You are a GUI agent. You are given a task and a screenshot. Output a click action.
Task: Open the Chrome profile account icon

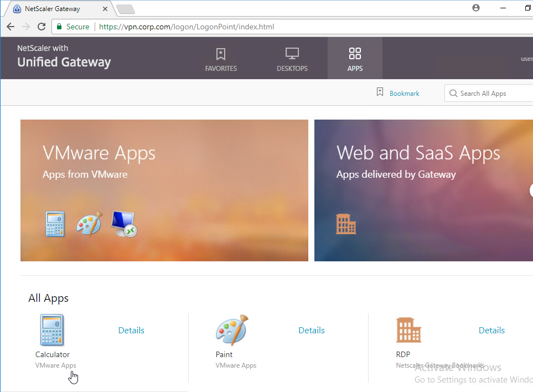click(476, 8)
